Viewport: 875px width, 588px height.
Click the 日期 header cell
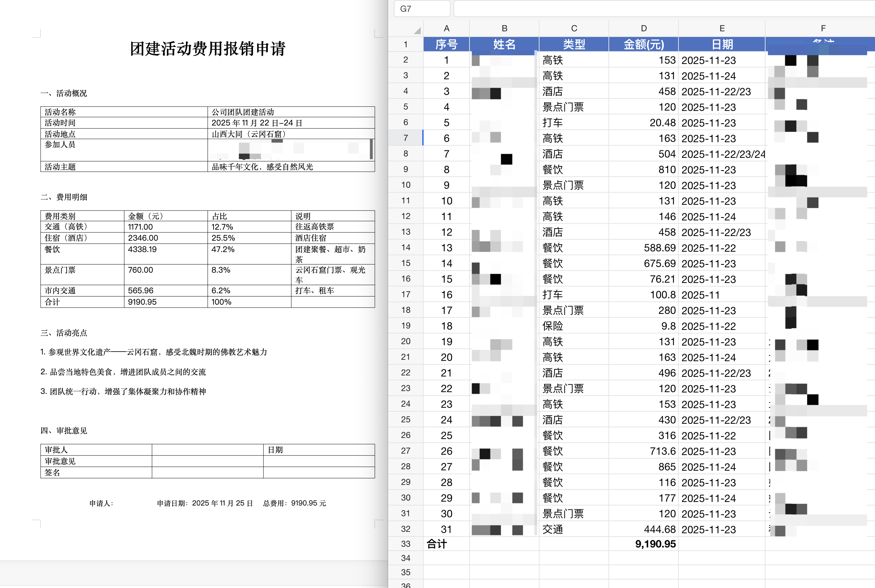point(722,44)
